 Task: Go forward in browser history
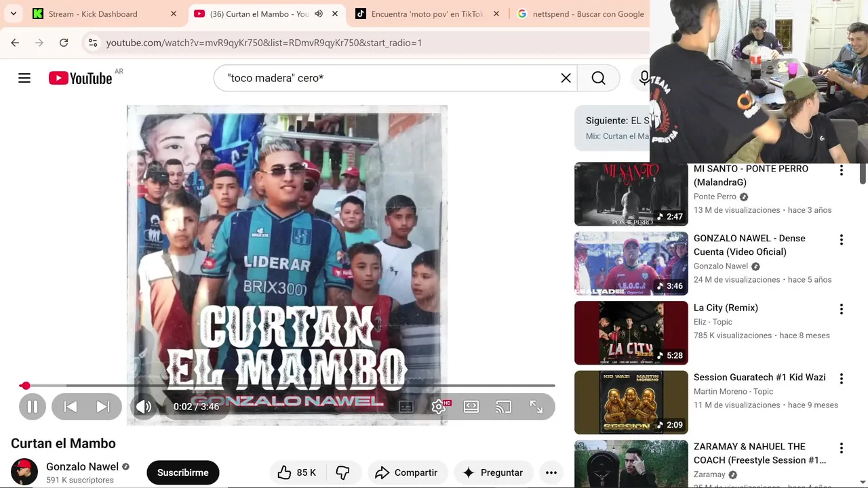(x=39, y=43)
